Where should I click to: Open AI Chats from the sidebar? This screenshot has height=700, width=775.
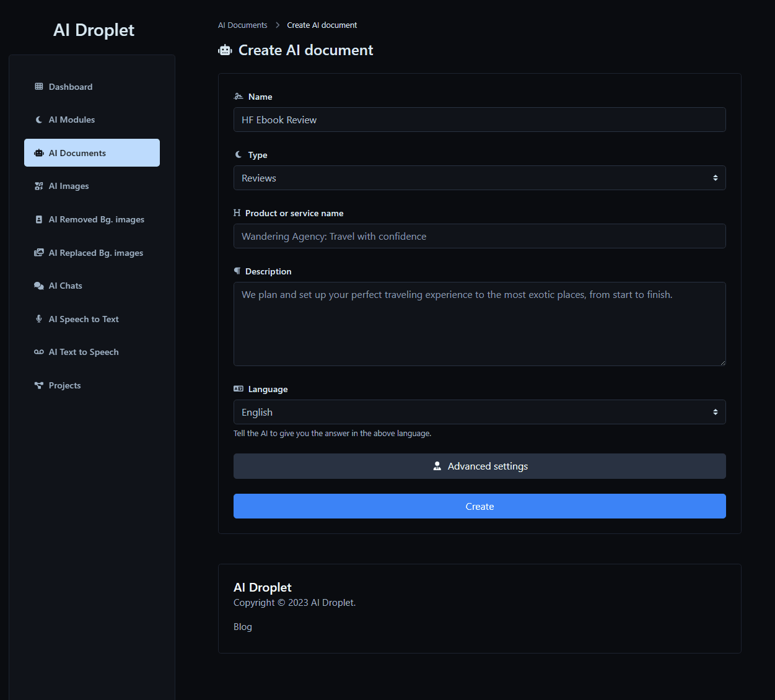tap(92, 286)
